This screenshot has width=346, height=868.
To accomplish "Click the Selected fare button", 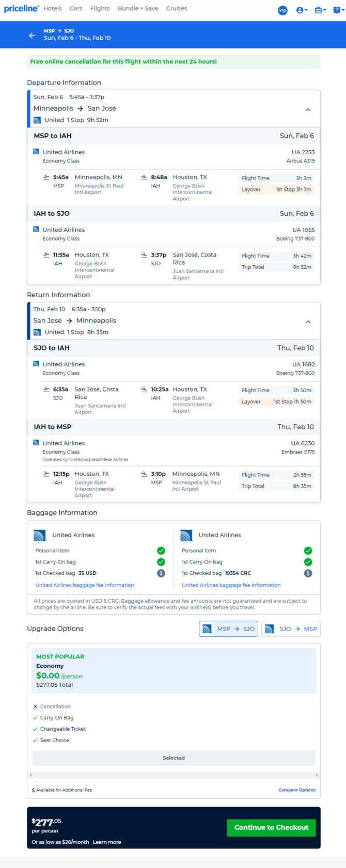I will coord(174,758).
